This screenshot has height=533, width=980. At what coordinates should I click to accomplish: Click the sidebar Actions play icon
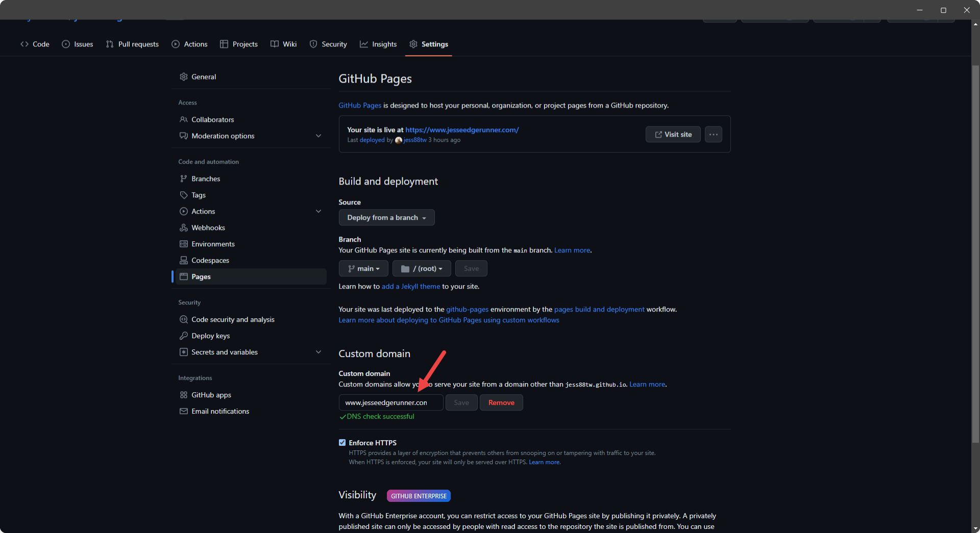click(x=184, y=211)
